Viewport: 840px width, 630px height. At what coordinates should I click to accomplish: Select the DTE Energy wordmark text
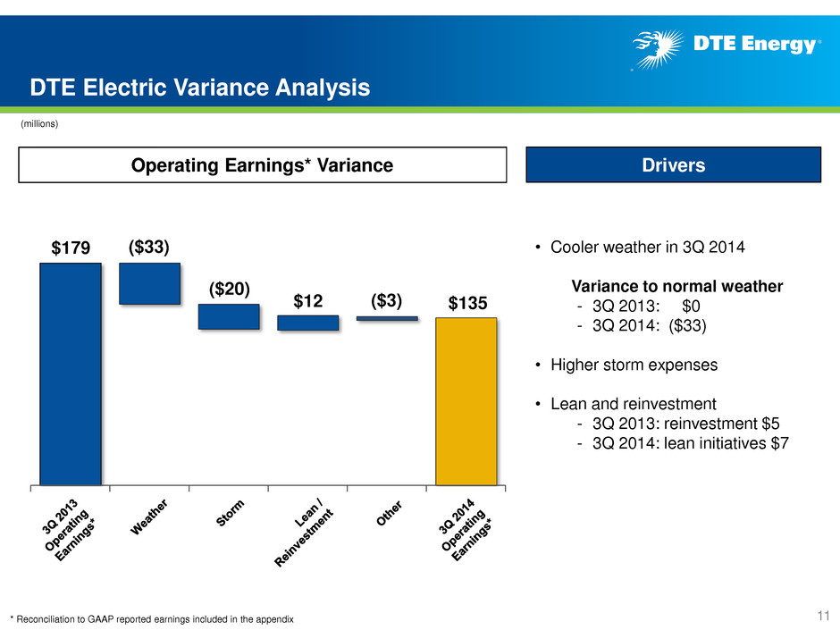[x=756, y=44]
